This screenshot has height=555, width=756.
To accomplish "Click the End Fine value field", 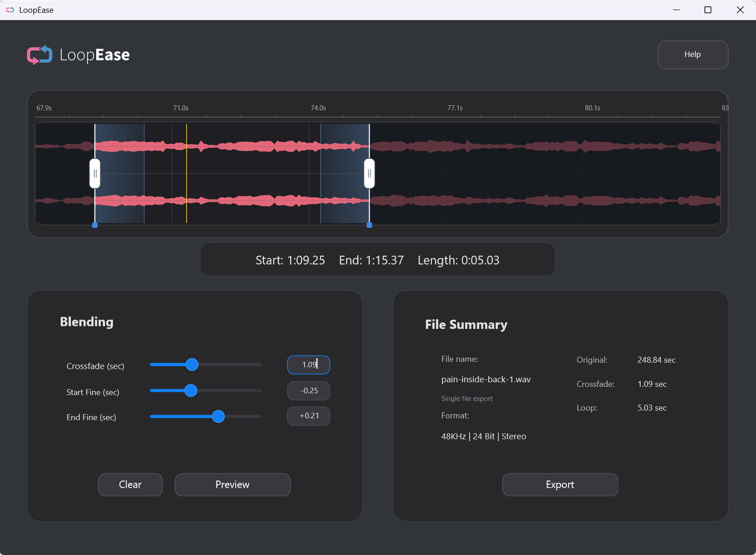I will [309, 416].
